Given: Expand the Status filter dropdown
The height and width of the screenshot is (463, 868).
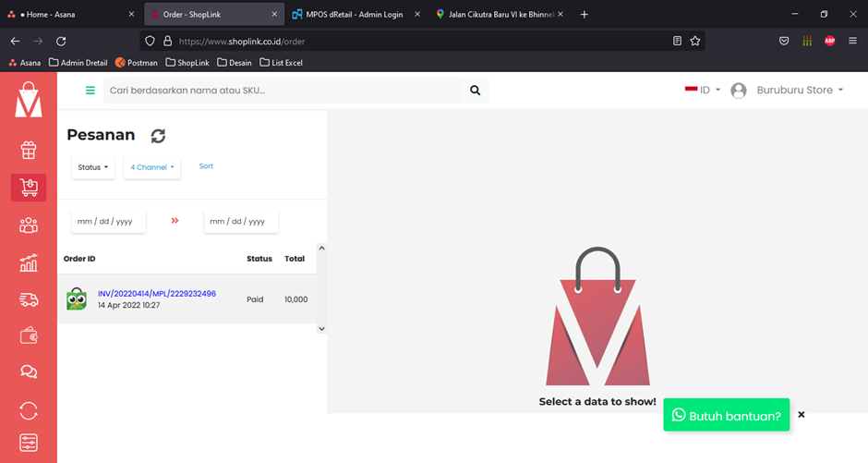Looking at the screenshot, I should coord(93,167).
